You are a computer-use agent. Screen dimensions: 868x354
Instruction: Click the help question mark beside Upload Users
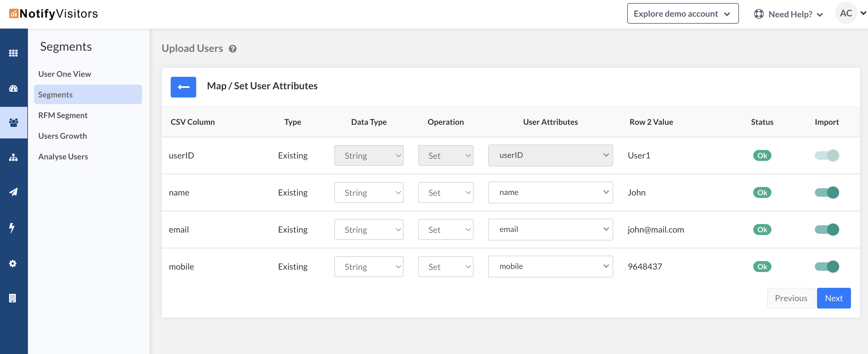point(233,49)
